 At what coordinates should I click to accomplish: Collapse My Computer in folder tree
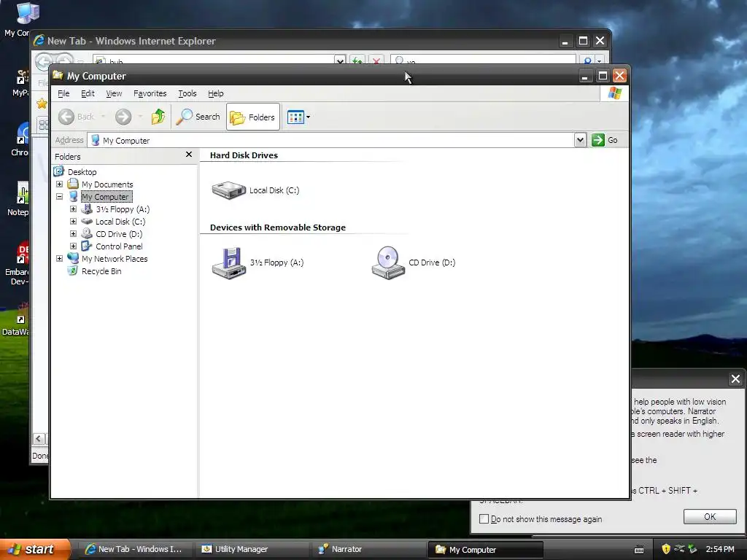59,197
